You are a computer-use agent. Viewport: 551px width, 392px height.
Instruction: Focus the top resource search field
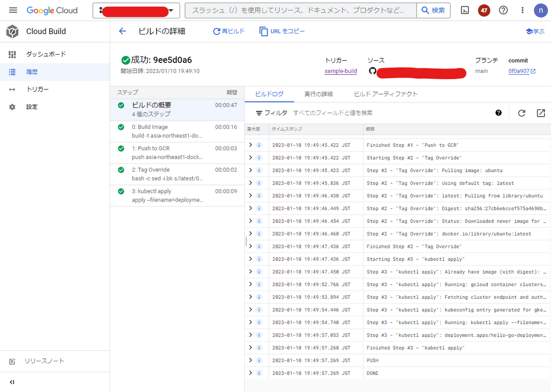(x=301, y=10)
